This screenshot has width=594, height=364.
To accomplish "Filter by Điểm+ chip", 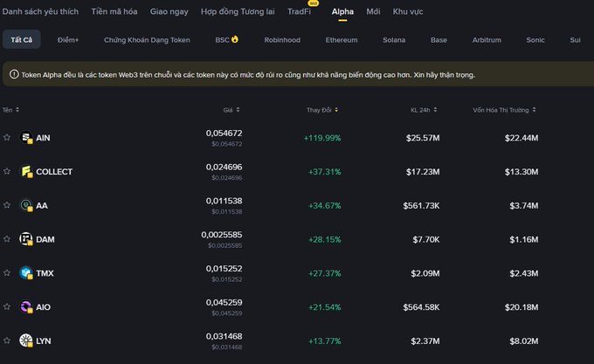I will click(68, 40).
